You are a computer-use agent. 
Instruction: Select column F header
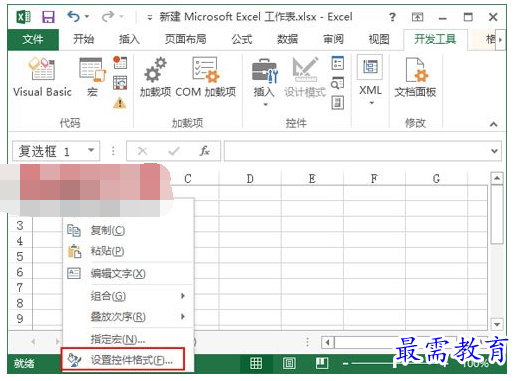tap(374, 179)
